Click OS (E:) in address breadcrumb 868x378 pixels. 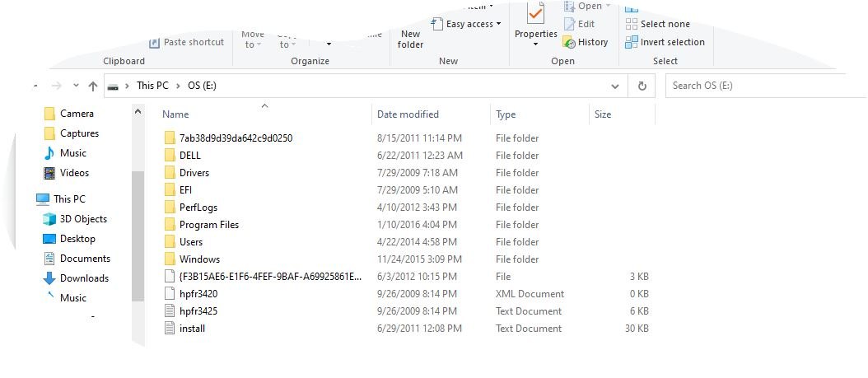coord(202,86)
